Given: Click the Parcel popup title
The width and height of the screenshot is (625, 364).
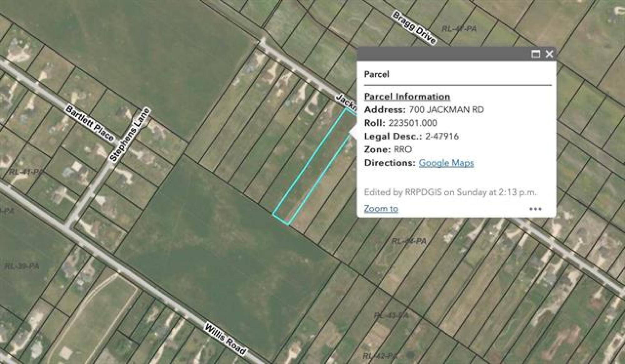Looking at the screenshot, I should click(377, 75).
